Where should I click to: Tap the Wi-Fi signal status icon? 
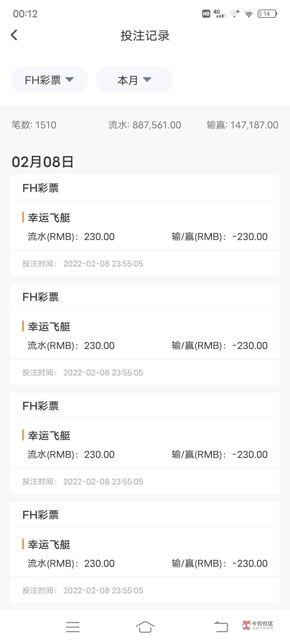click(249, 14)
